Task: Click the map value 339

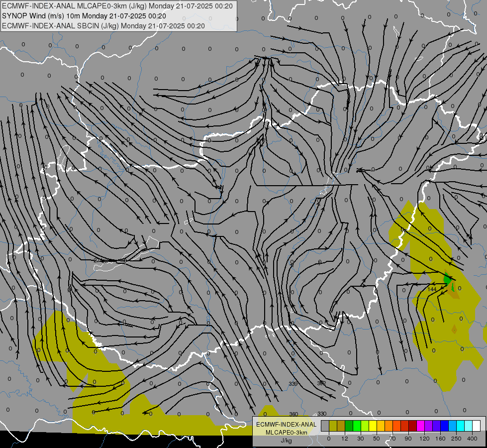Action: [x=293, y=384]
